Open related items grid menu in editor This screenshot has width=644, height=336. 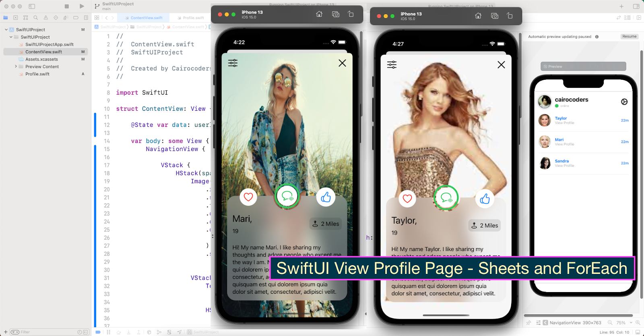point(97,18)
